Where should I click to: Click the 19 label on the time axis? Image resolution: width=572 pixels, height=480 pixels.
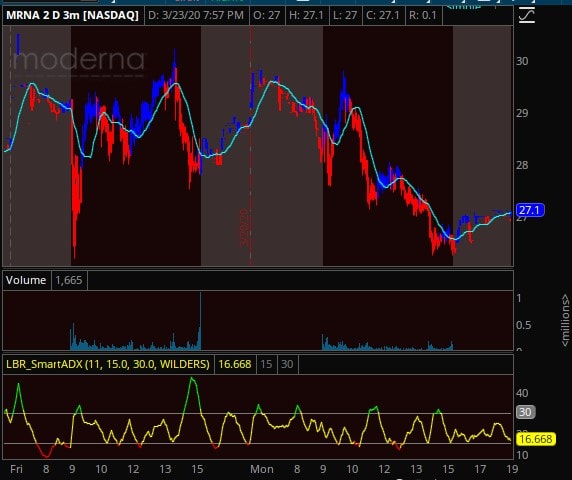512,469
